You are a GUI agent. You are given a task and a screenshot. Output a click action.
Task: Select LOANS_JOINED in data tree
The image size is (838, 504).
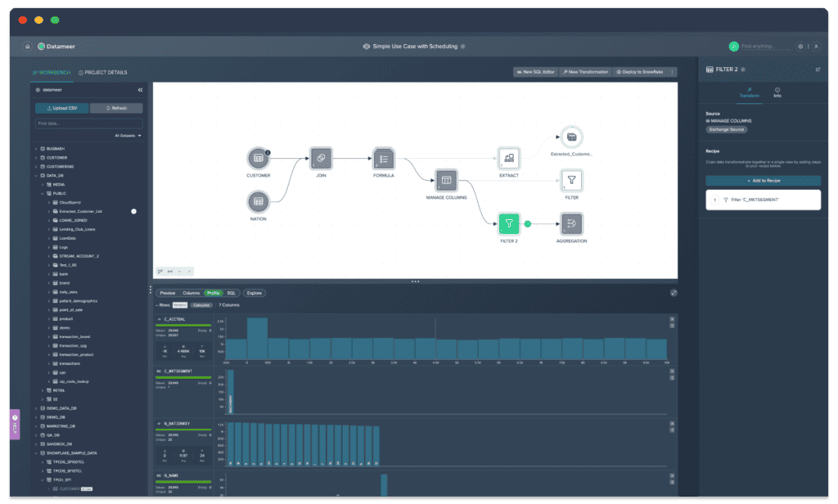pos(73,220)
